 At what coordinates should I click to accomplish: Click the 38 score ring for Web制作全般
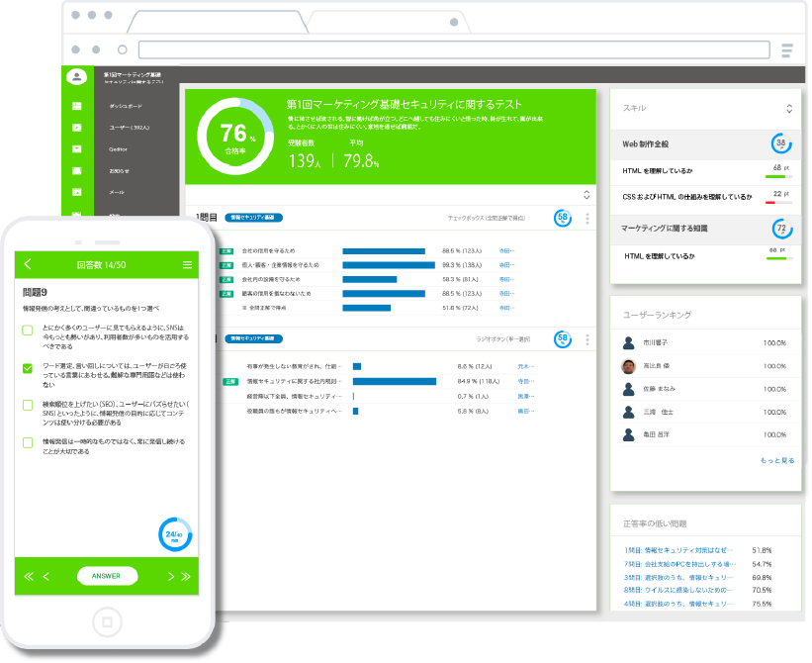point(781,143)
